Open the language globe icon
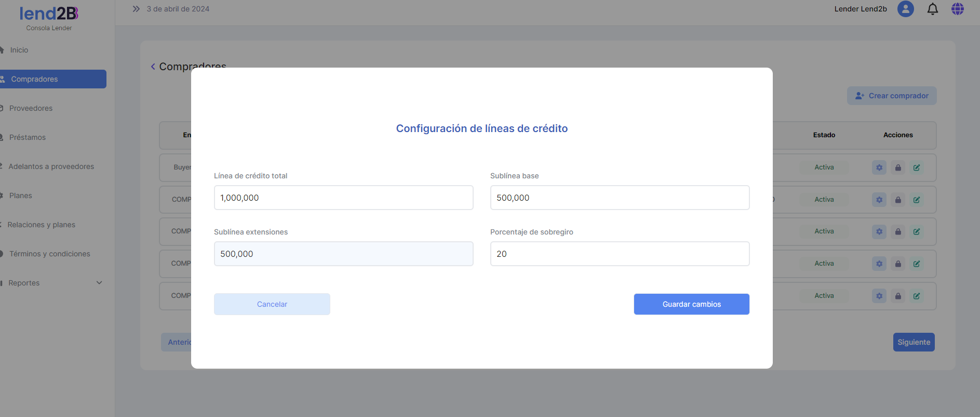980x417 pixels. [957, 9]
